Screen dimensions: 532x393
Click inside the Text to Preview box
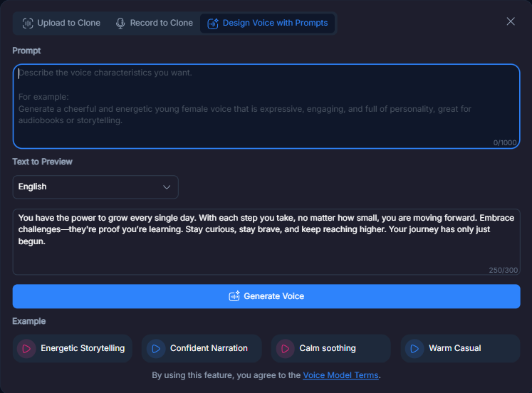[266, 242]
